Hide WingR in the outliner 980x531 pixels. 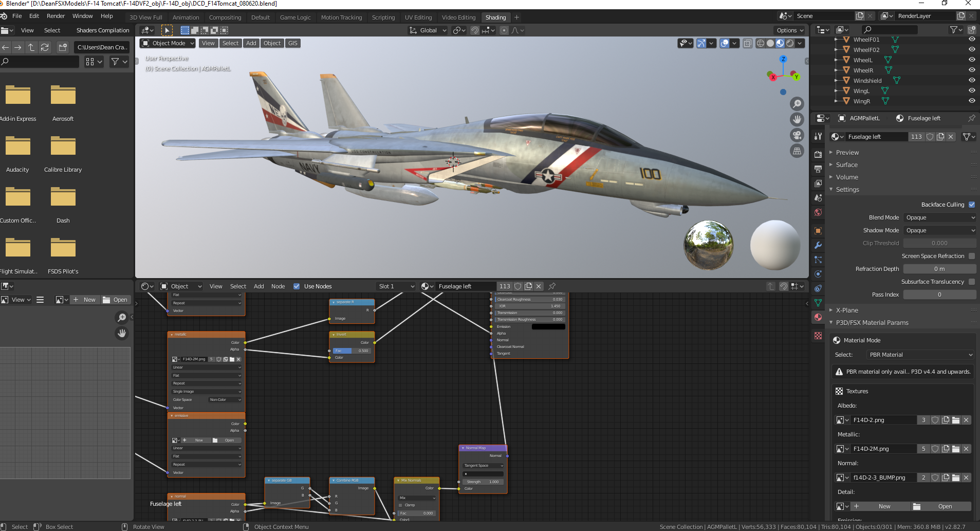[x=972, y=101]
